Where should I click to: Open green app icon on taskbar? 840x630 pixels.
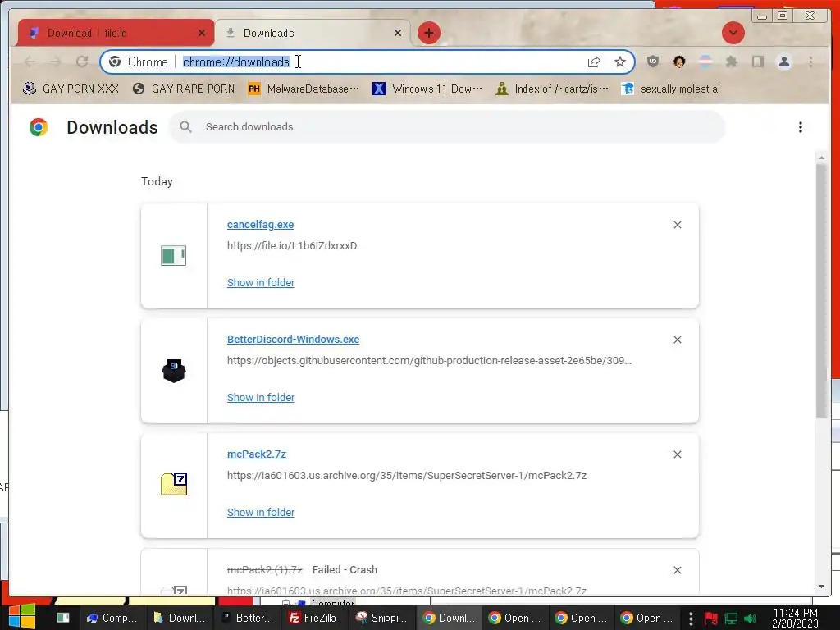coord(63,618)
